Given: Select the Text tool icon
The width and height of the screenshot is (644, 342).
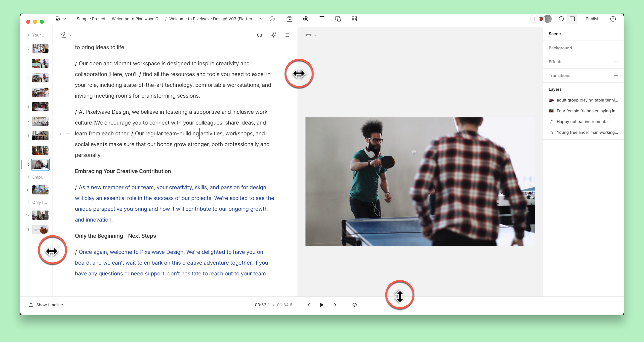Looking at the screenshot, I should point(322,19).
